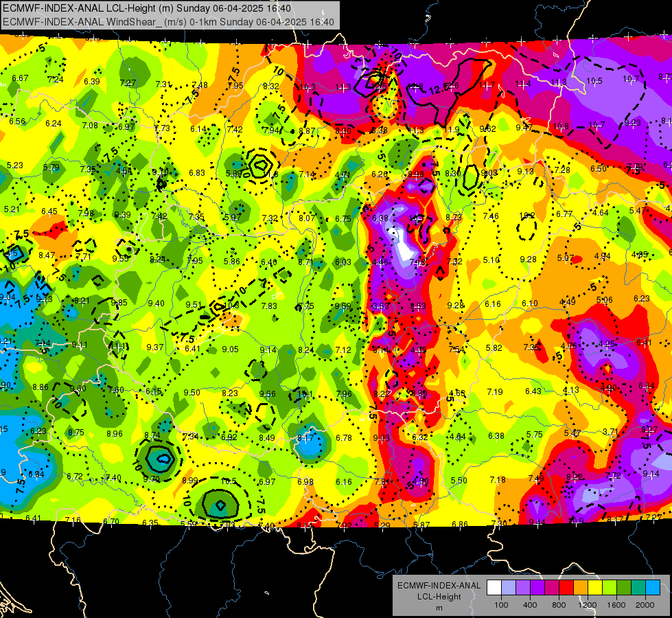Click the wind shear value '6.98'
Image resolution: width=672 pixels, height=618 pixels.
(305, 481)
